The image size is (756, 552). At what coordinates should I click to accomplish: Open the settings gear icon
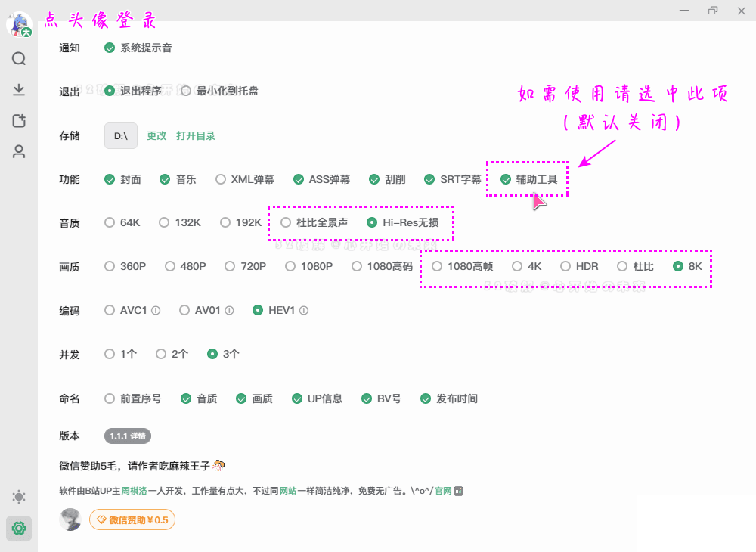tap(19, 529)
